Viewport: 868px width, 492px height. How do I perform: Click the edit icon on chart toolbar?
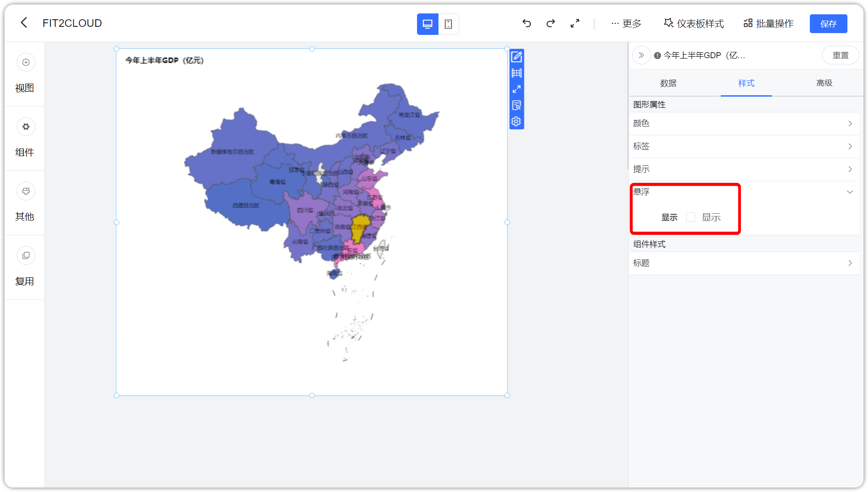click(516, 57)
